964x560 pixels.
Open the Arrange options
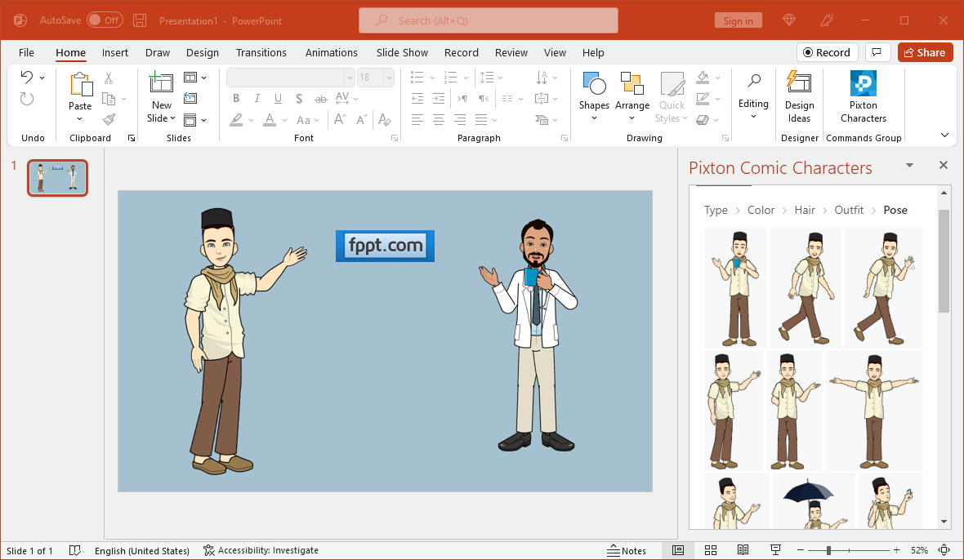click(x=632, y=97)
